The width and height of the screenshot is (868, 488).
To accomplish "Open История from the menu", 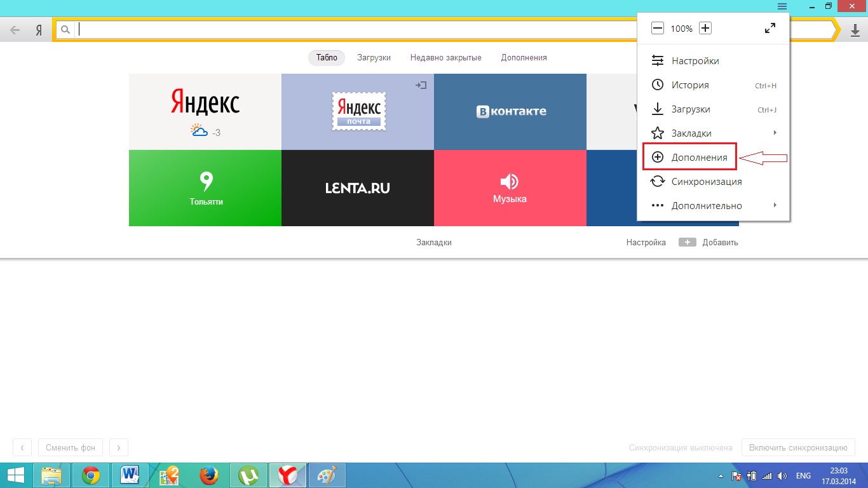I will [713, 85].
